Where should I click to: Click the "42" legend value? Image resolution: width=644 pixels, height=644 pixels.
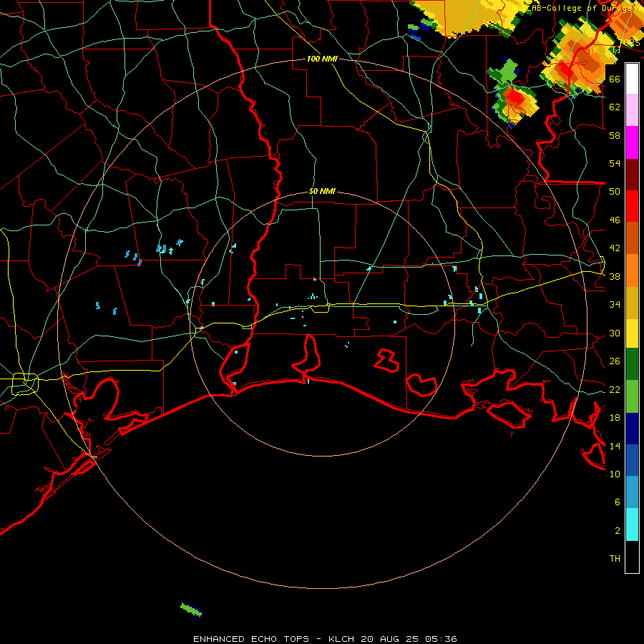[x=615, y=248]
